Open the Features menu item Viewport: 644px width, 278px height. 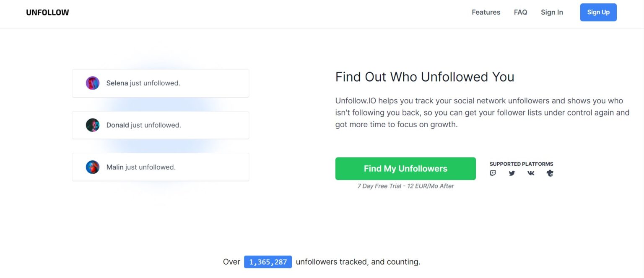point(486,12)
